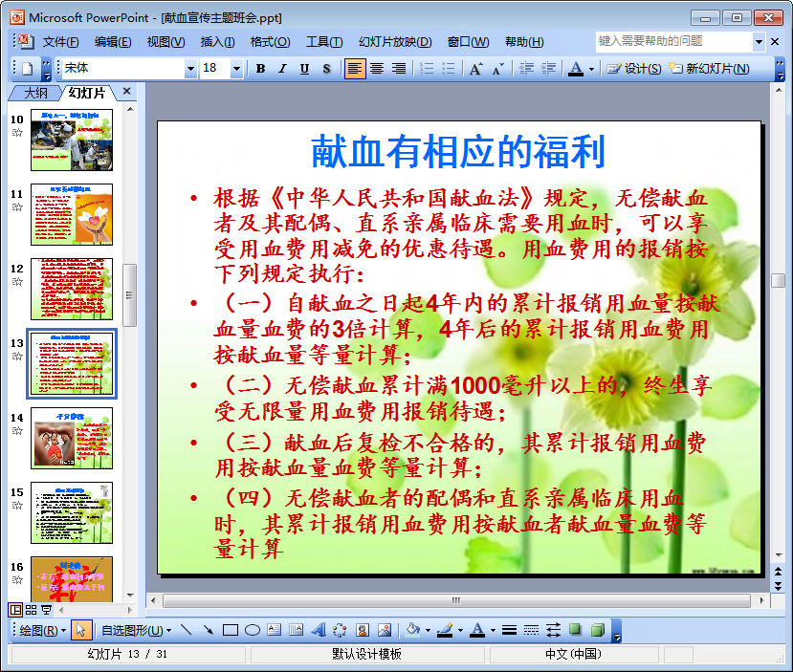
Task: Click the text box tool
Action: (275, 630)
